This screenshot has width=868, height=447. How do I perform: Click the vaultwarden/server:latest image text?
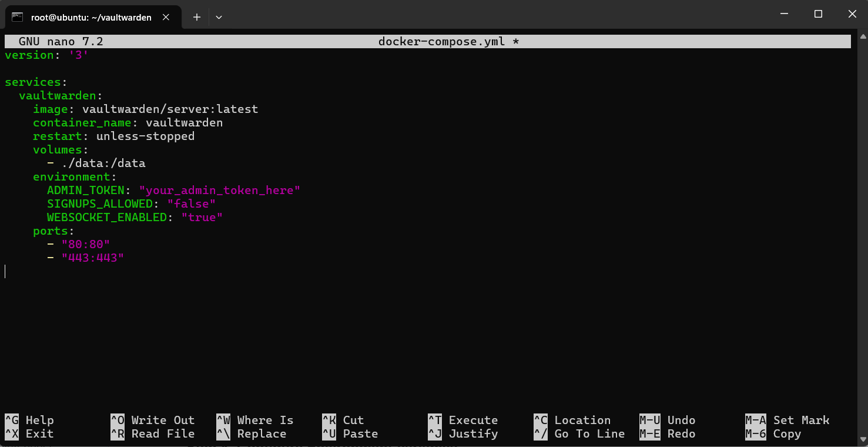(170, 109)
